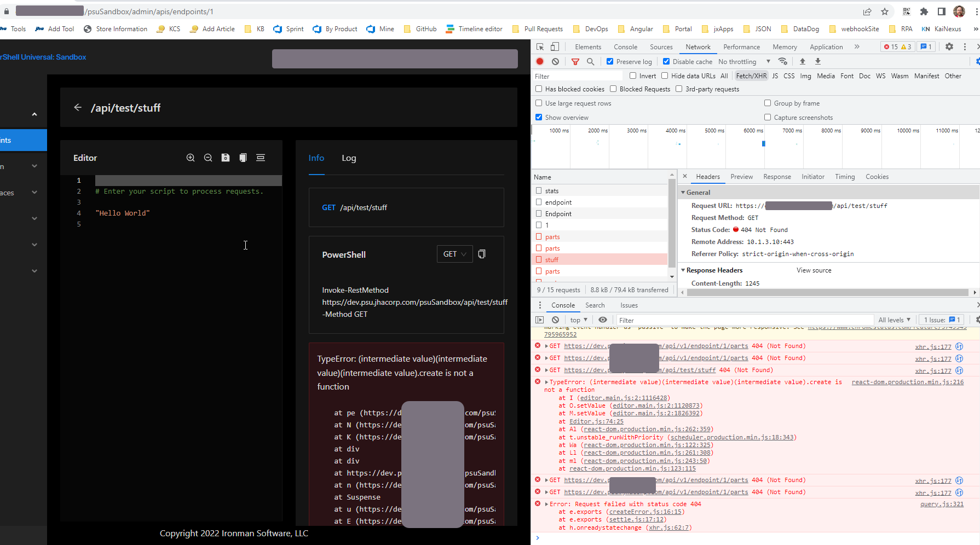Click the network overview timeline bar
Screen dimensions: 980x545
click(x=762, y=143)
